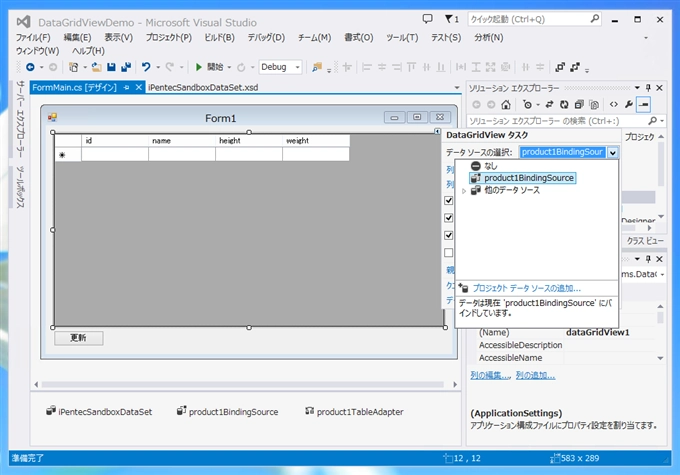Toggle the unchecked checkbox in DataGridView tasks
Viewport: 680px width, 475px height.
pos(449,253)
